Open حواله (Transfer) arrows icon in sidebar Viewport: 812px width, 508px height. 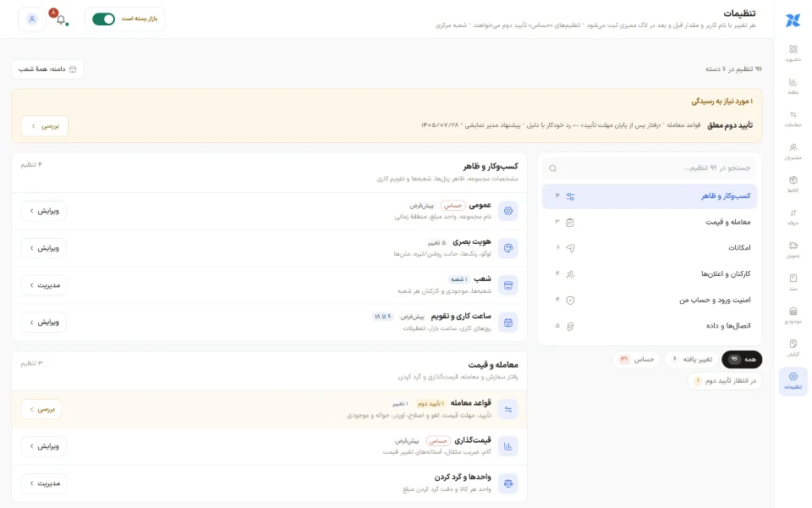793,216
